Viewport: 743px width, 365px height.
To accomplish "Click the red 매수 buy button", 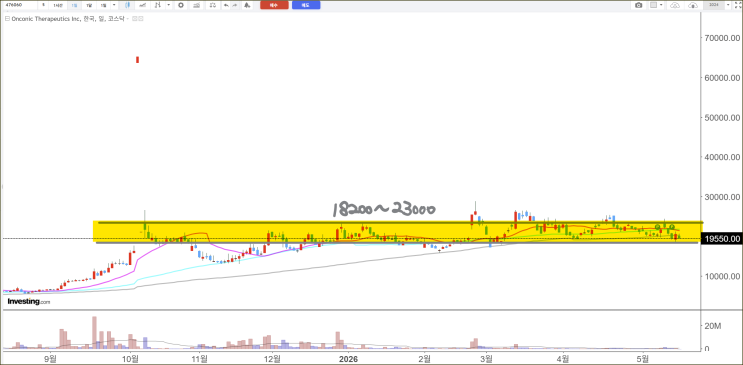I will coord(274,5).
